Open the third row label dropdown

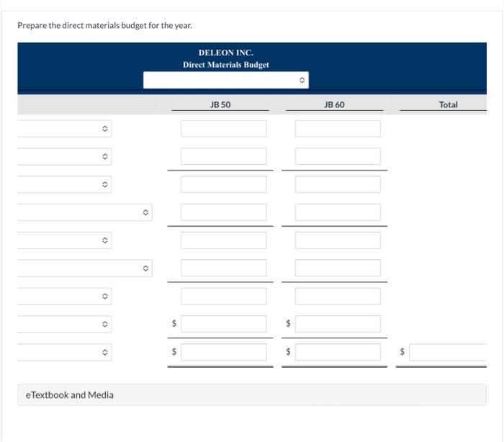coord(65,184)
